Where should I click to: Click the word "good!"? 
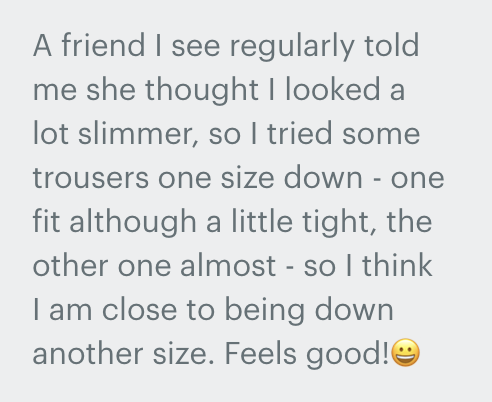pos(347,355)
